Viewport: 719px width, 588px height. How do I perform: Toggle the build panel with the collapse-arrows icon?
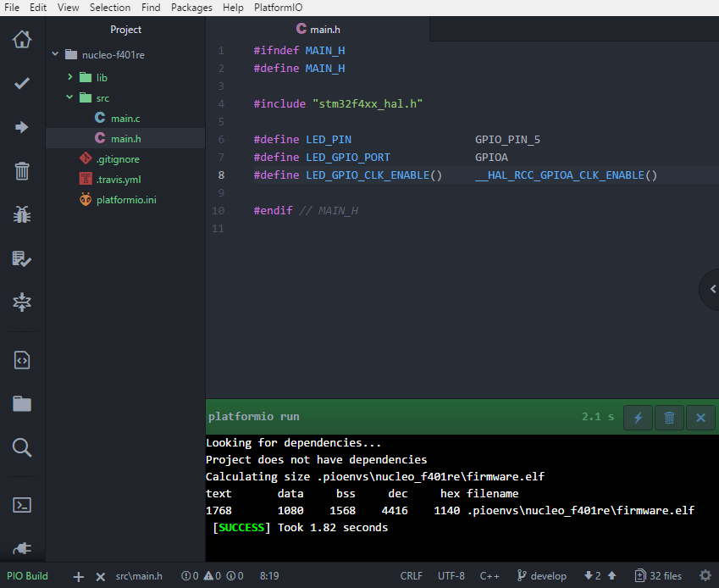pos(21,302)
